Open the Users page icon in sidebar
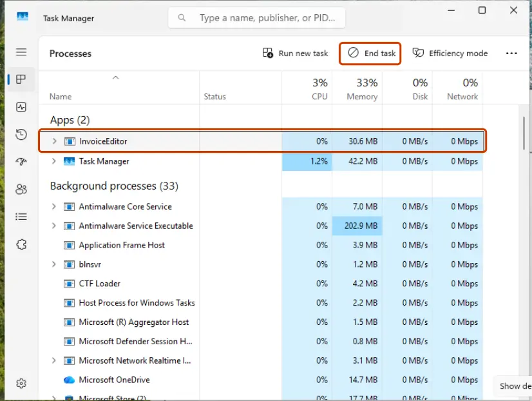 click(21, 189)
